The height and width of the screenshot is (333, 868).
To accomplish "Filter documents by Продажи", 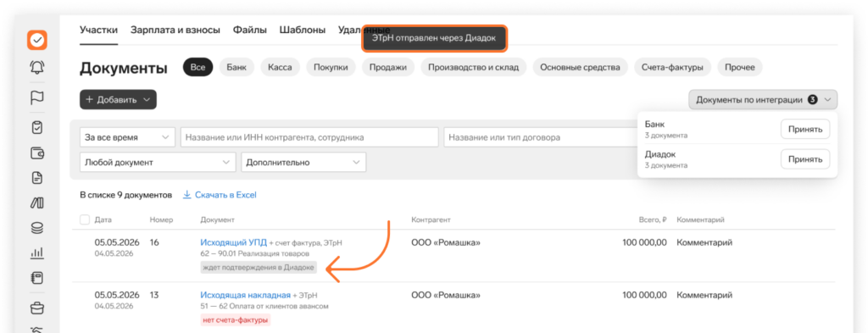I will coord(388,68).
